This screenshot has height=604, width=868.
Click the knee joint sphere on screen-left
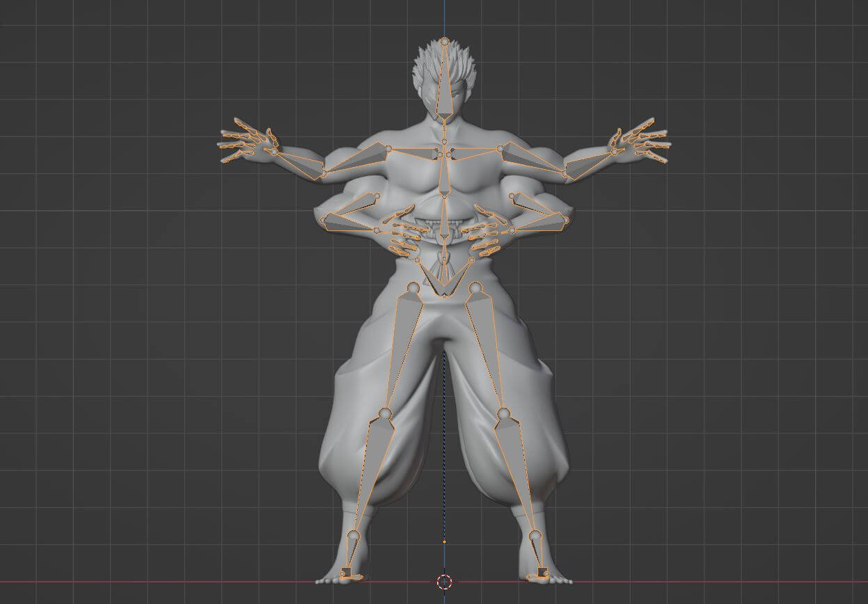tap(384, 415)
